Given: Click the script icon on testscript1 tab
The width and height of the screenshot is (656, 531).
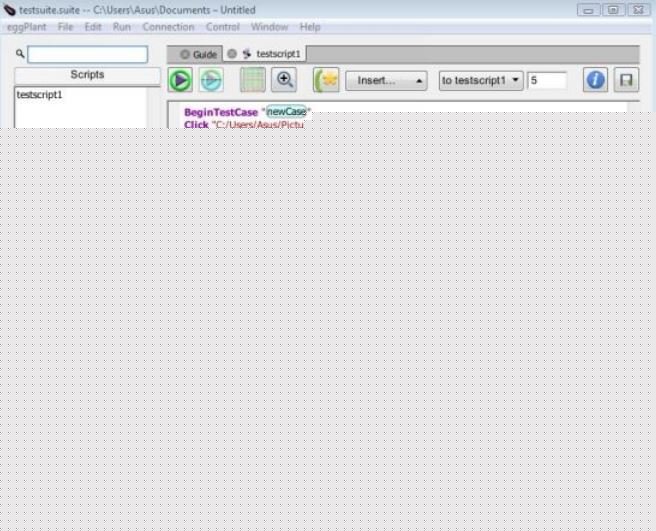Looking at the screenshot, I should coord(247,54).
